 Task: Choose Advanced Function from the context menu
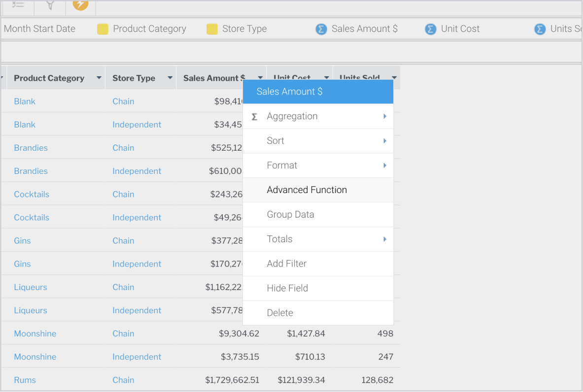(x=307, y=190)
